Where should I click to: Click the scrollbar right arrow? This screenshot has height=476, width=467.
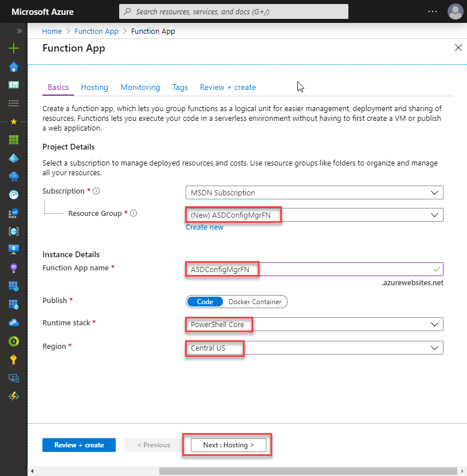[x=462, y=471]
